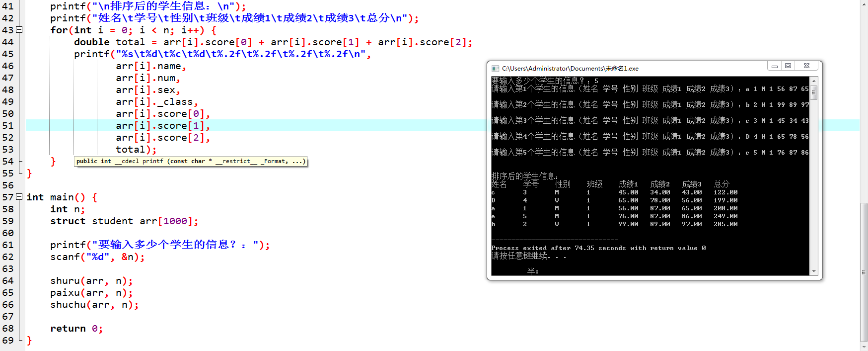
Task: Click total '249.00' in console output
Action: [x=725, y=216]
